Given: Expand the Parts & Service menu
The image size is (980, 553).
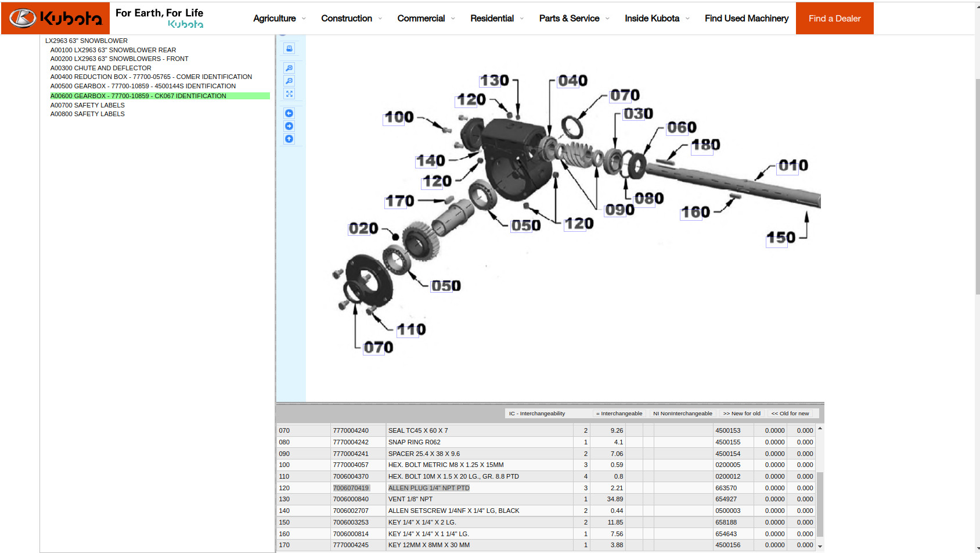Looking at the screenshot, I should click(574, 19).
